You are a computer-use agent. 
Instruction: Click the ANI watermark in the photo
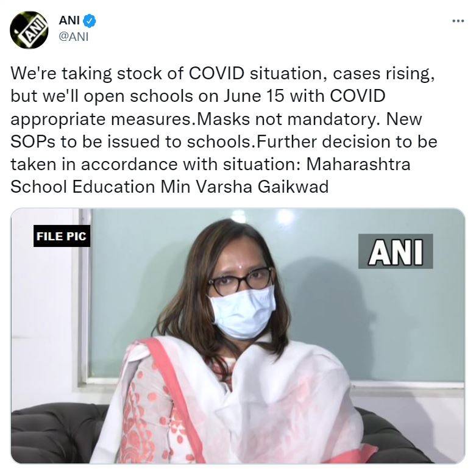coord(396,251)
